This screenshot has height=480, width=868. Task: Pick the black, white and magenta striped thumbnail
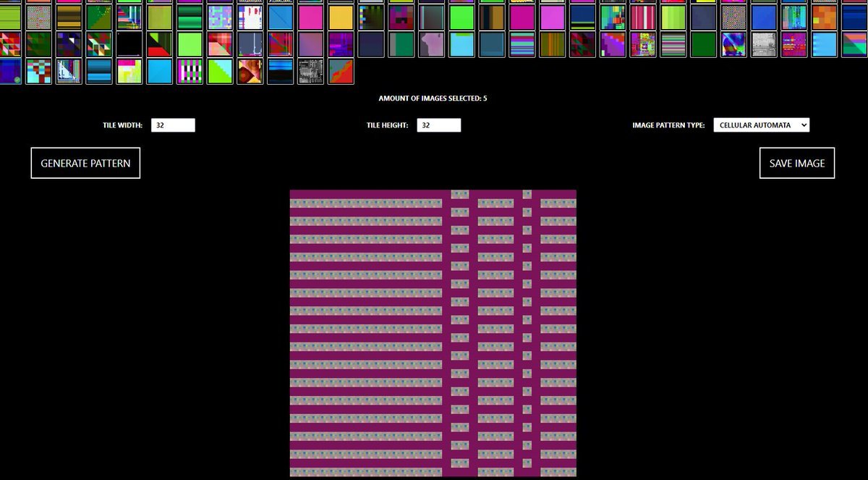[190, 71]
